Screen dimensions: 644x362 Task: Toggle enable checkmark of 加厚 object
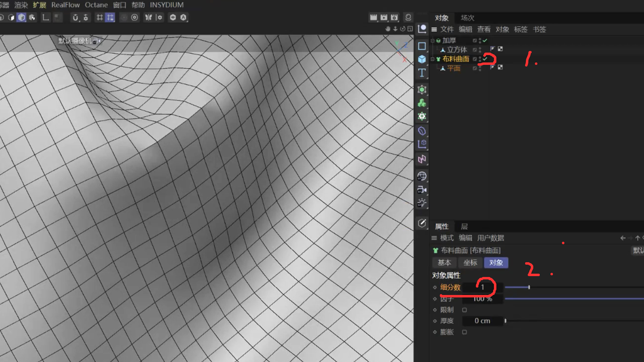(x=485, y=41)
